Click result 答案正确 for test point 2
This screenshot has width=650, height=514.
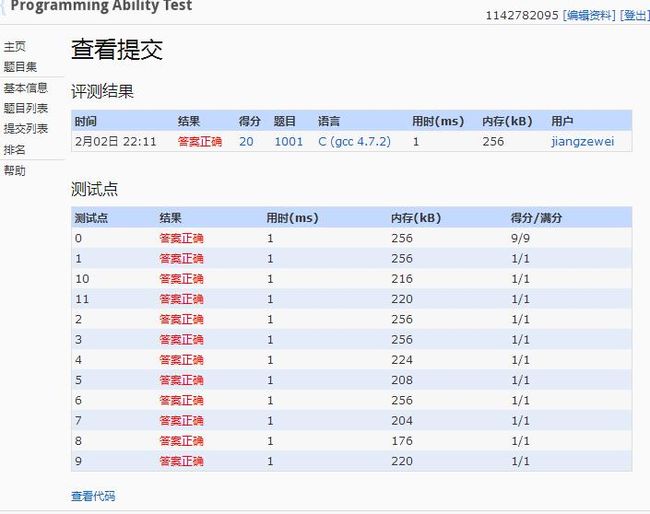tap(182, 320)
